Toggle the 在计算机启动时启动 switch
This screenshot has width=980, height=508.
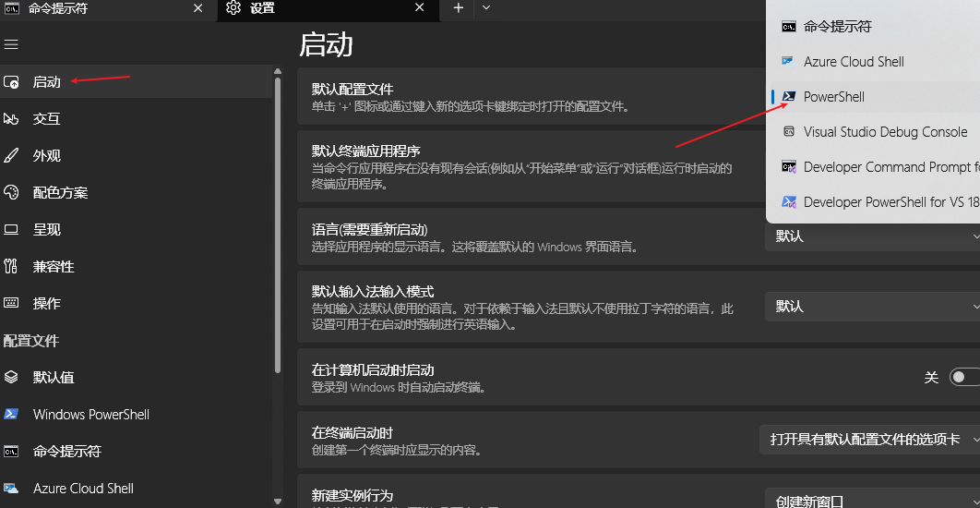[963, 377]
